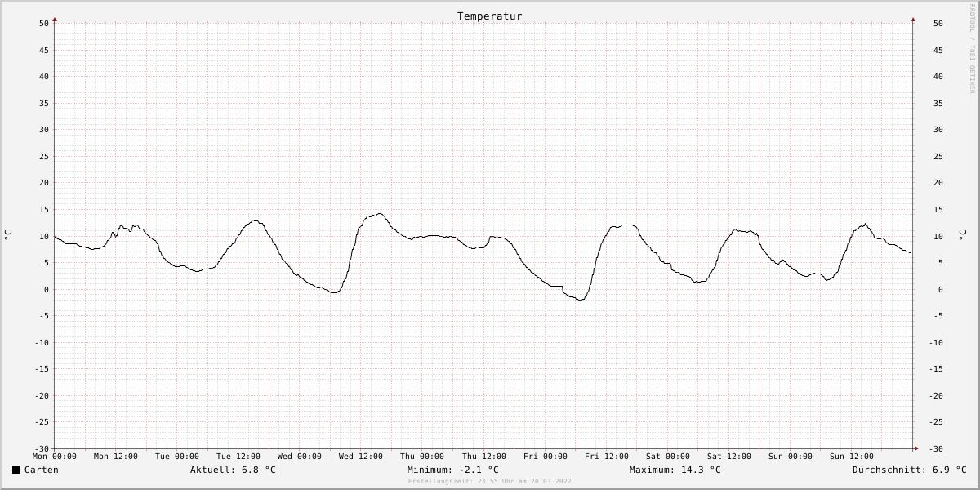
Task: Select the 'Maximum: 14.3 °C' value
Action: [x=675, y=470]
